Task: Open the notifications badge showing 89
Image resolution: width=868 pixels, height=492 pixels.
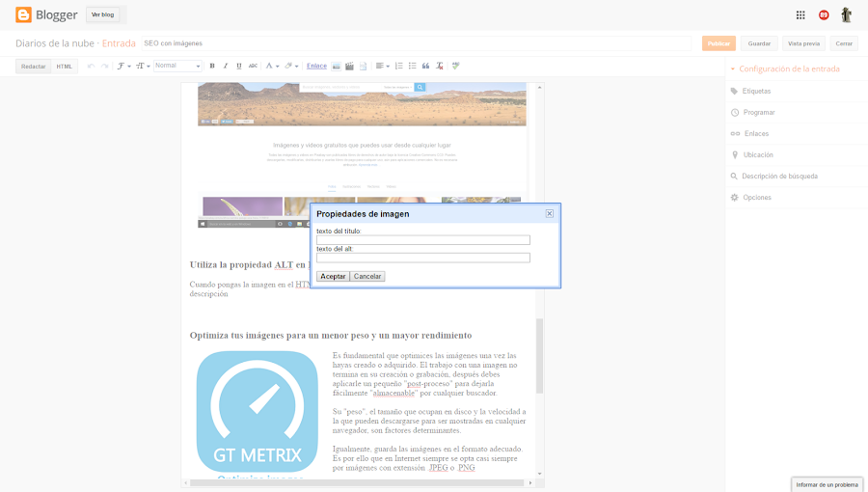Action: [x=824, y=14]
